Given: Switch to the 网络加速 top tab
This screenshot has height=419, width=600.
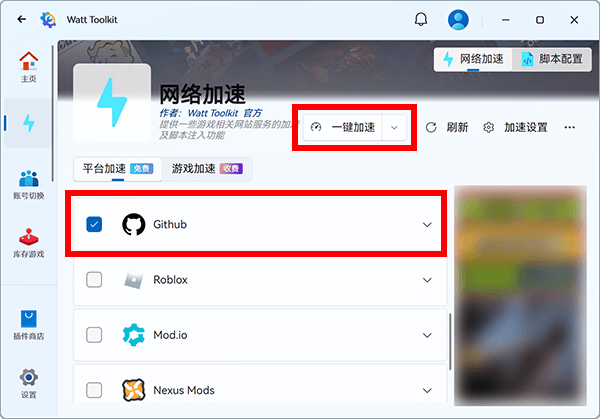Looking at the screenshot, I should coord(473,59).
